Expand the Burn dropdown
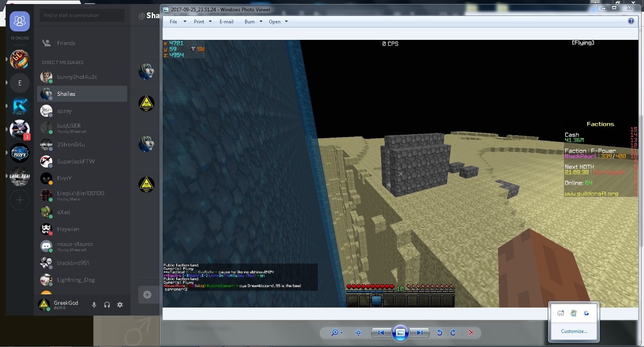 261,22
